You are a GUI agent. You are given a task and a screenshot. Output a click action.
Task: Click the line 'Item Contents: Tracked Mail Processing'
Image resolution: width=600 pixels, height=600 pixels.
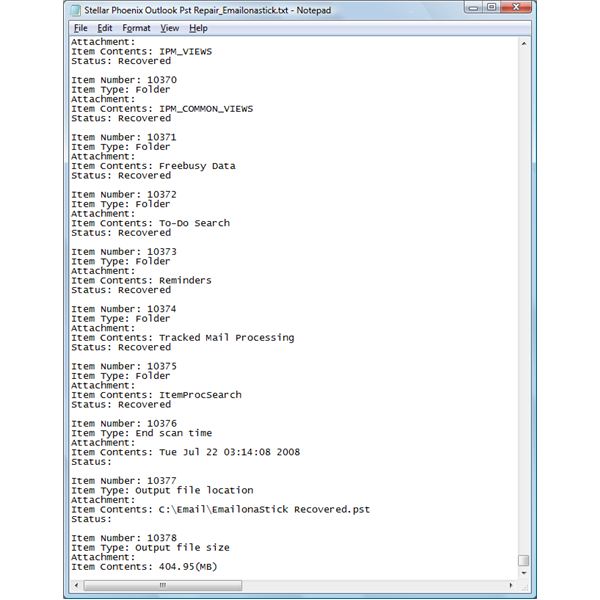[183, 338]
